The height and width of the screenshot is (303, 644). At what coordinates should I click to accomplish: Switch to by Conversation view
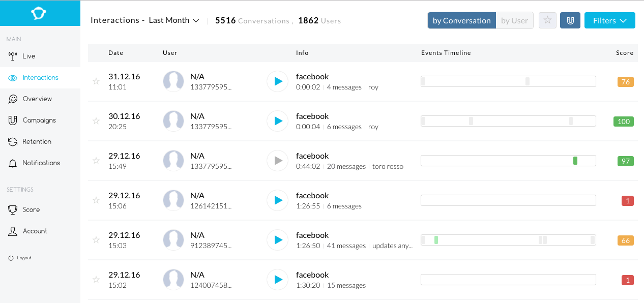[462, 20]
